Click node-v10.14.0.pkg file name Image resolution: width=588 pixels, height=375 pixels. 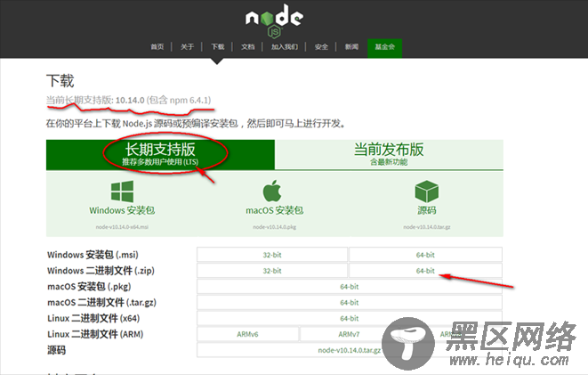275,227
